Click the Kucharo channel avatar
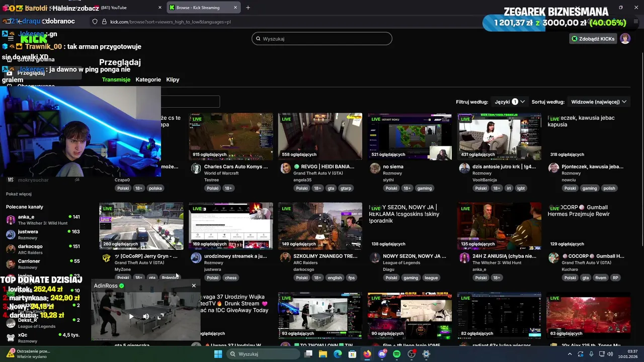The width and height of the screenshot is (644, 362). tap(553, 258)
